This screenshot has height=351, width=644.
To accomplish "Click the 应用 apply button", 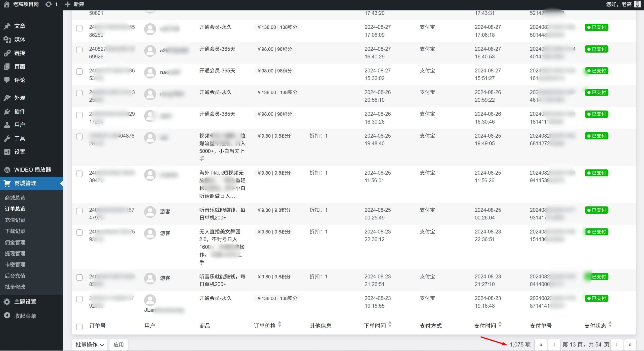I will [118, 344].
